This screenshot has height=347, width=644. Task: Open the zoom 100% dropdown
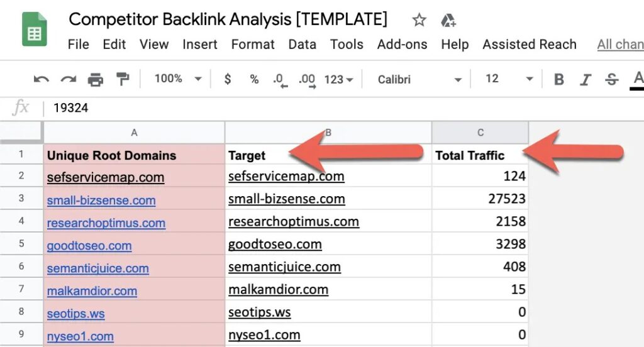(x=177, y=79)
